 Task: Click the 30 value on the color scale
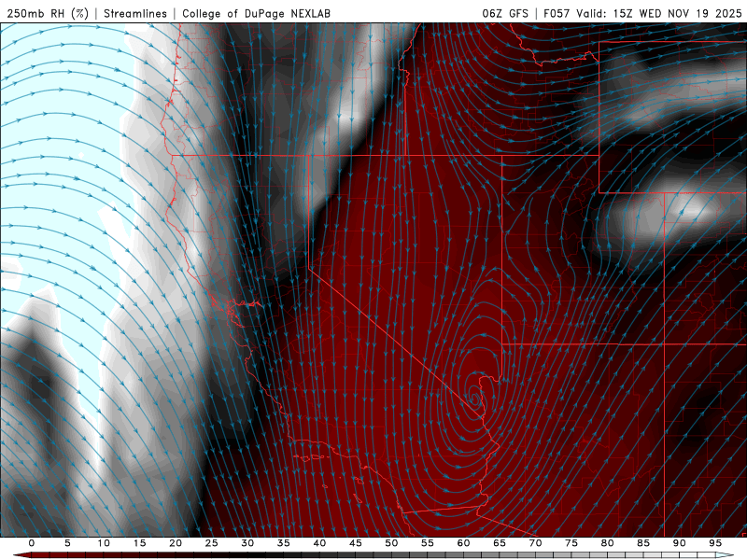coord(247,543)
